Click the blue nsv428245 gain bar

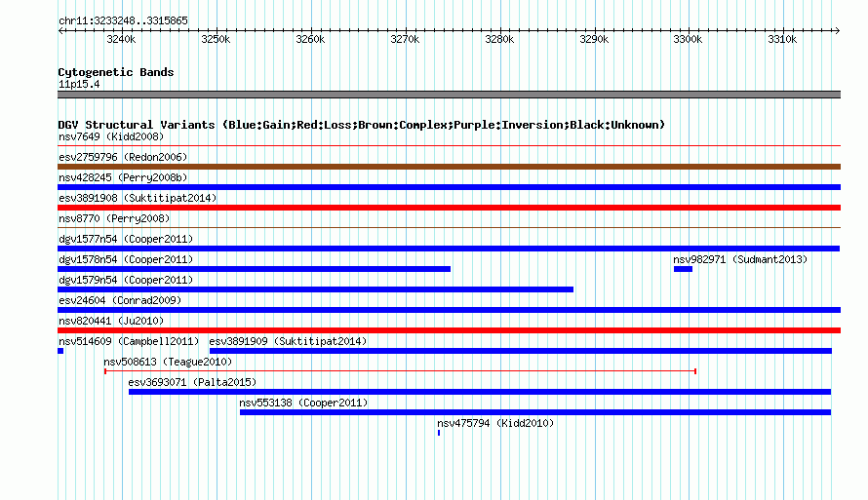coord(449,187)
